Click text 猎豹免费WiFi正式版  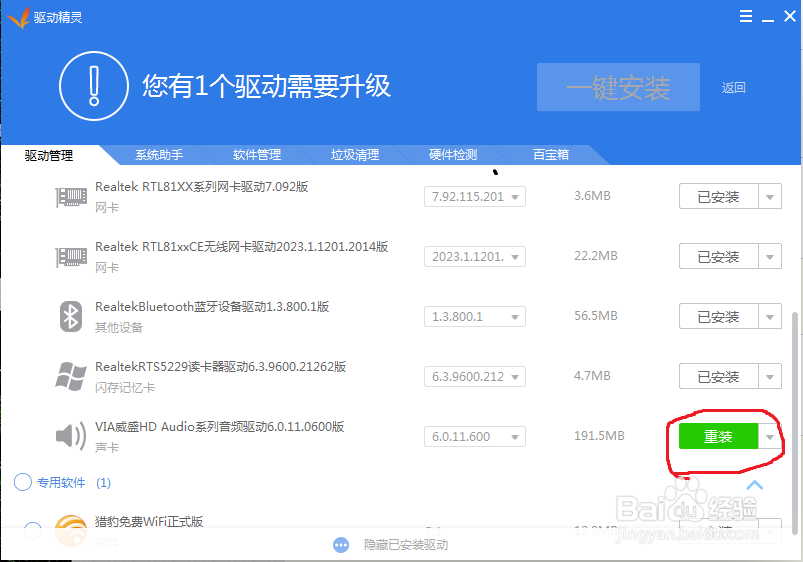tap(149, 522)
